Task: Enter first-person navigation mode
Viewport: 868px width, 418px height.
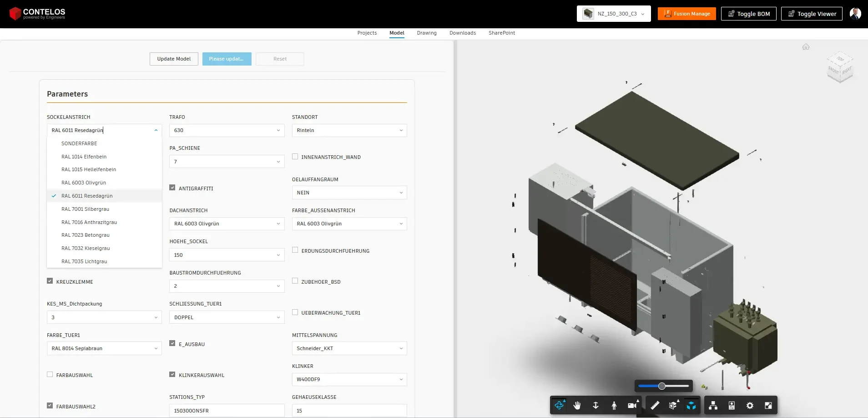Action: (614, 405)
